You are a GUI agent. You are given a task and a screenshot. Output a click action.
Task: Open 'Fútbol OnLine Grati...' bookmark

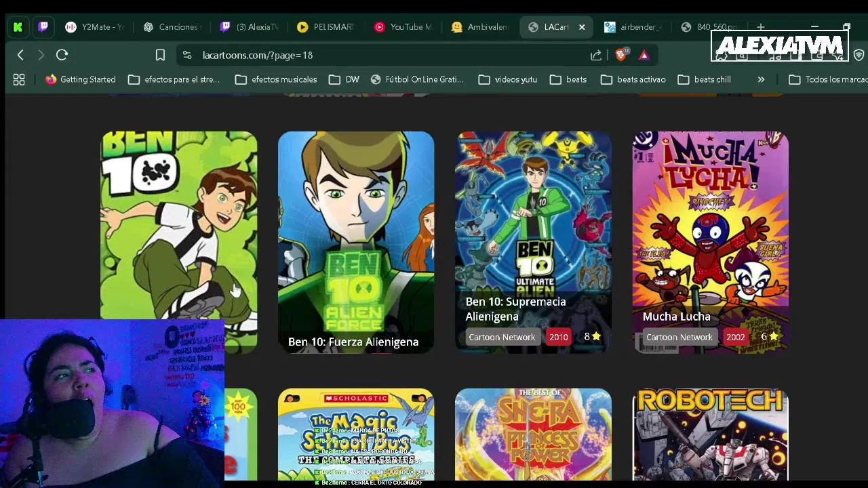click(x=417, y=79)
